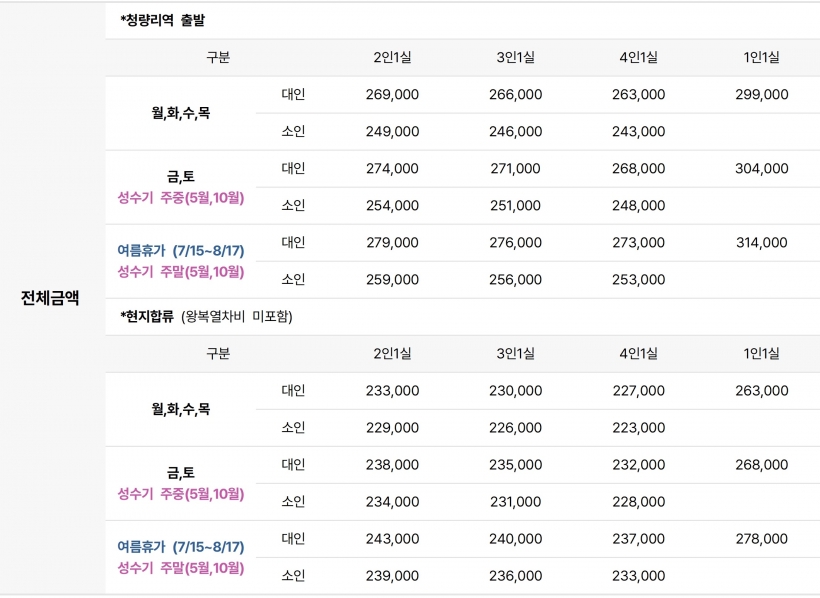The width and height of the screenshot is (820, 598).
Task: Click the 227,000 price cell
Action: click(638, 391)
